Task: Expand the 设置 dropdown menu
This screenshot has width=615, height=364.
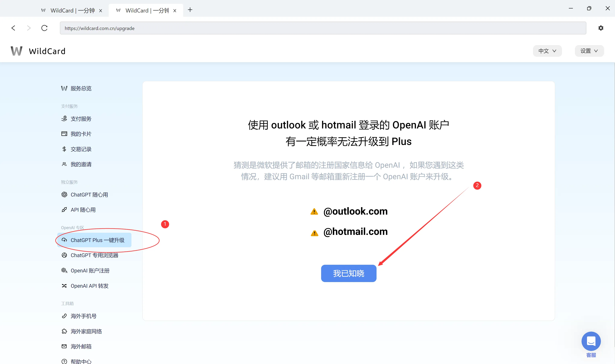Action: click(x=589, y=51)
